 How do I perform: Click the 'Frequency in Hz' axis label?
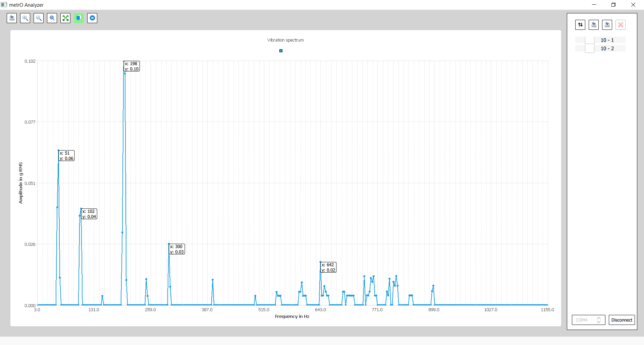[292, 317]
